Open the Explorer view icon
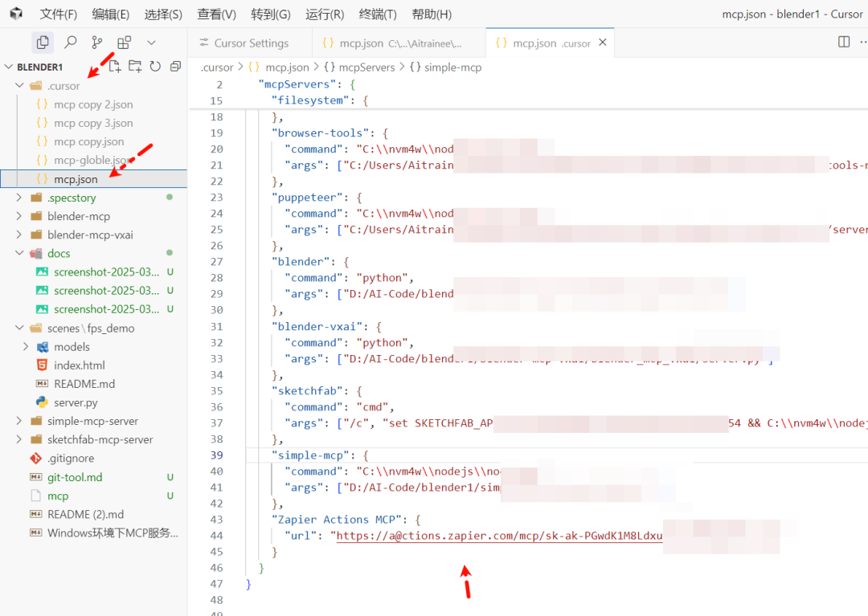Viewport: 868px width, 616px height. pos(43,43)
